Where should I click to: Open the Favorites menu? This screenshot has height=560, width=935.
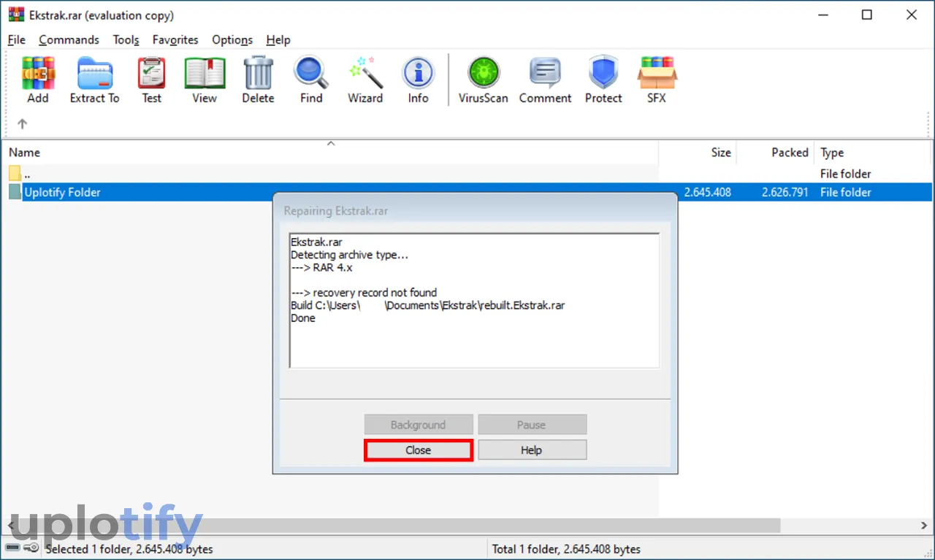(175, 40)
